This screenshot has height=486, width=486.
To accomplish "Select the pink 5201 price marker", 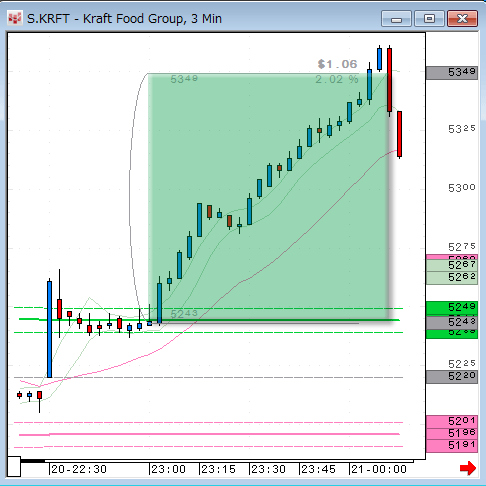I will (x=452, y=421).
